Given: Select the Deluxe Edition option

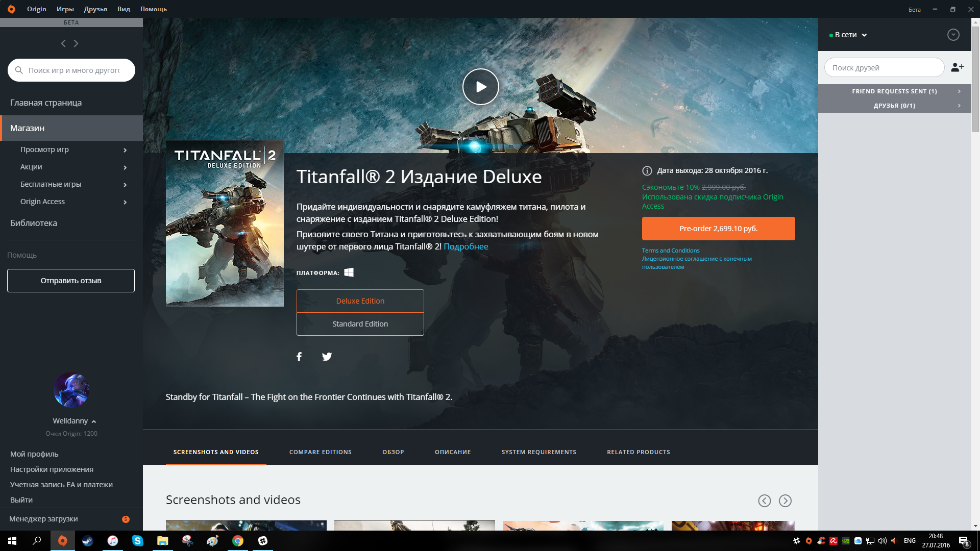Looking at the screenshot, I should [360, 301].
